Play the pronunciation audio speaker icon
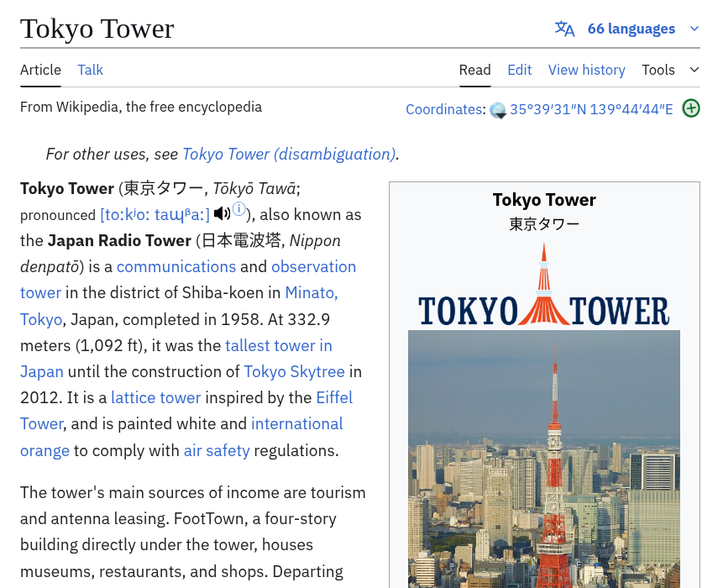Screen dimensions: 723x588 (x=222, y=213)
